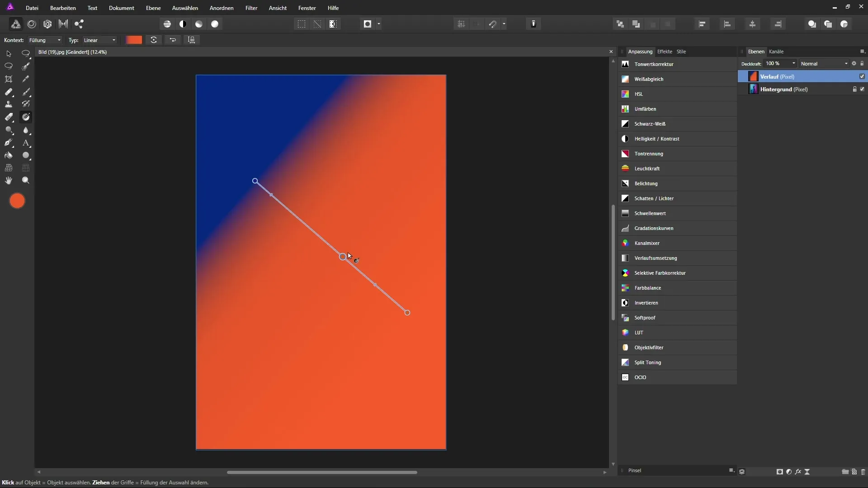Open the Ebenen panel options menu
Screen dimensions: 868x488
(862, 52)
